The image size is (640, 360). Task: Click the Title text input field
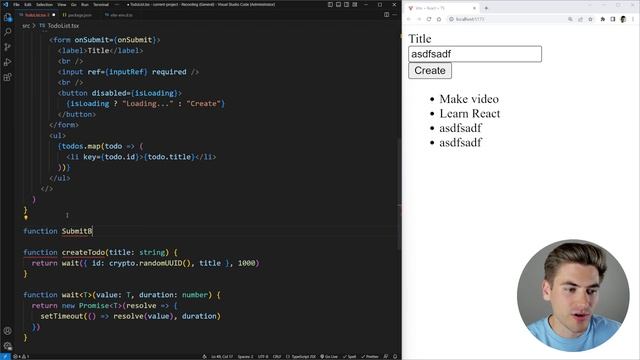click(475, 54)
